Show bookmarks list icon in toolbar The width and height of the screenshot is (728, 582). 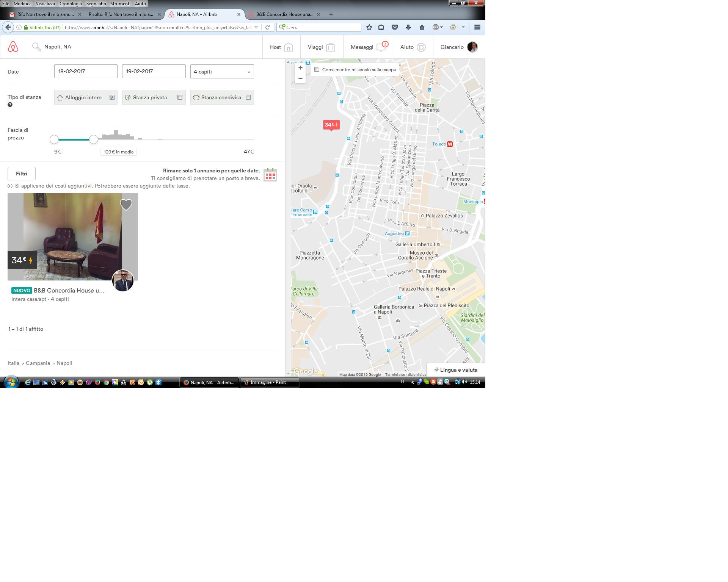[x=381, y=27]
